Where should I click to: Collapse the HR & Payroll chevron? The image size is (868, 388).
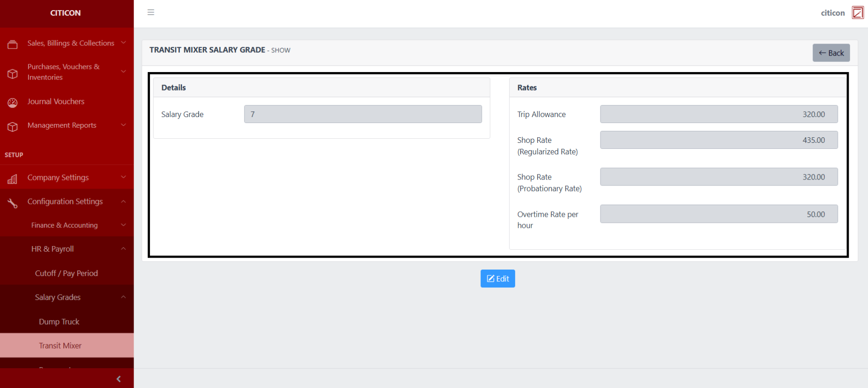pyautogui.click(x=123, y=248)
